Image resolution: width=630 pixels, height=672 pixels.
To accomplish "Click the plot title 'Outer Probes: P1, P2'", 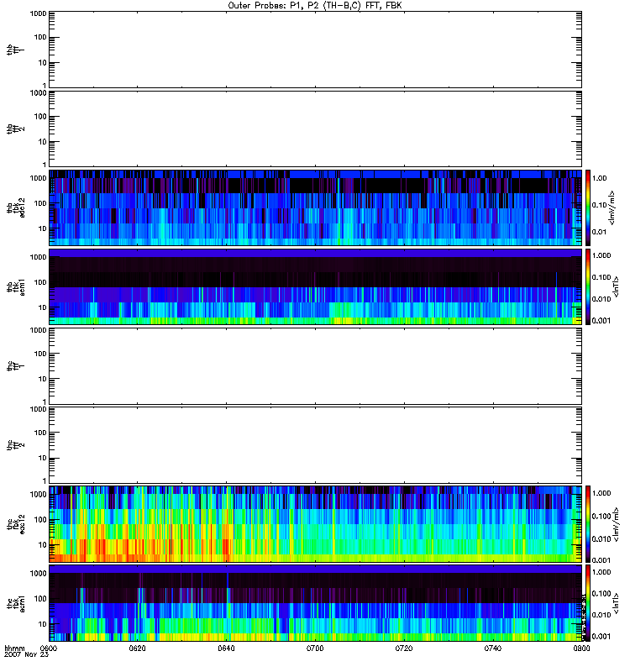I will (x=315, y=5).
